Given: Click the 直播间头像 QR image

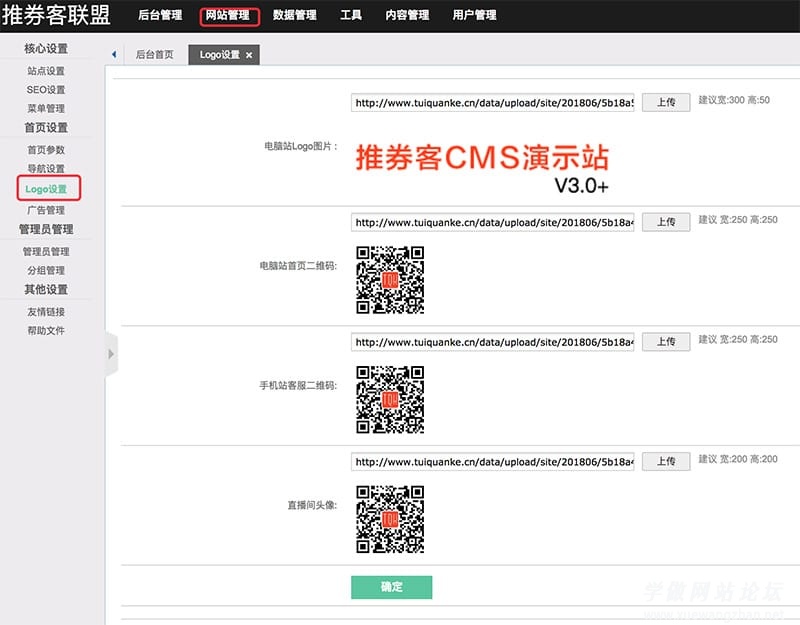Looking at the screenshot, I should click(x=390, y=519).
